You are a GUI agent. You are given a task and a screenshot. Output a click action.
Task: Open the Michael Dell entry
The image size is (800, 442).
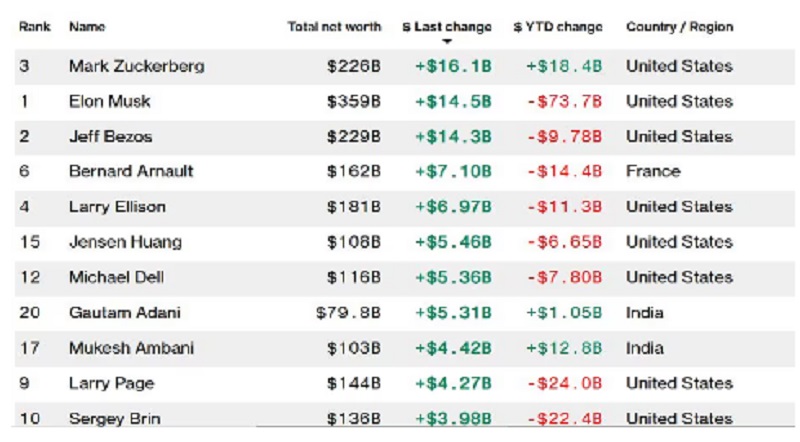tap(116, 277)
